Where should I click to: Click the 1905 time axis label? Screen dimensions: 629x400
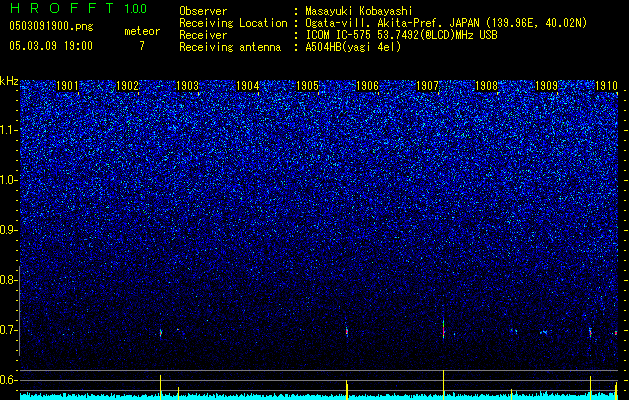307,85
